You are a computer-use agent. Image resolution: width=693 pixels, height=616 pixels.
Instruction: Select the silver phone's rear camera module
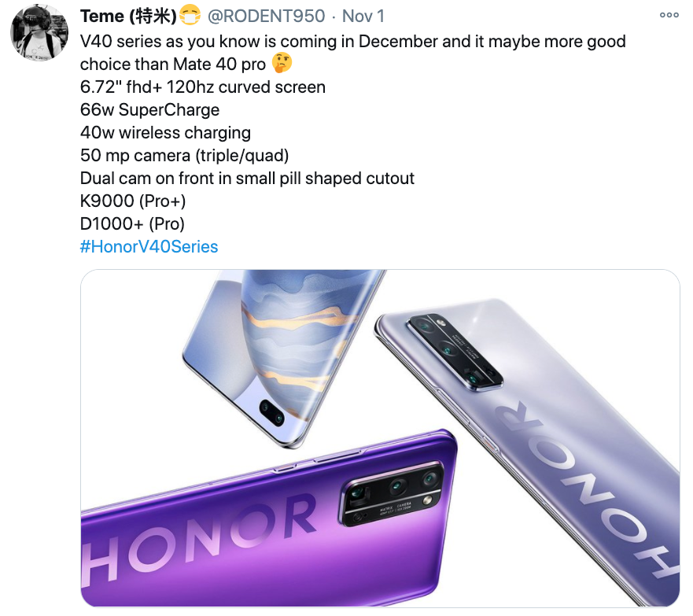click(454, 352)
